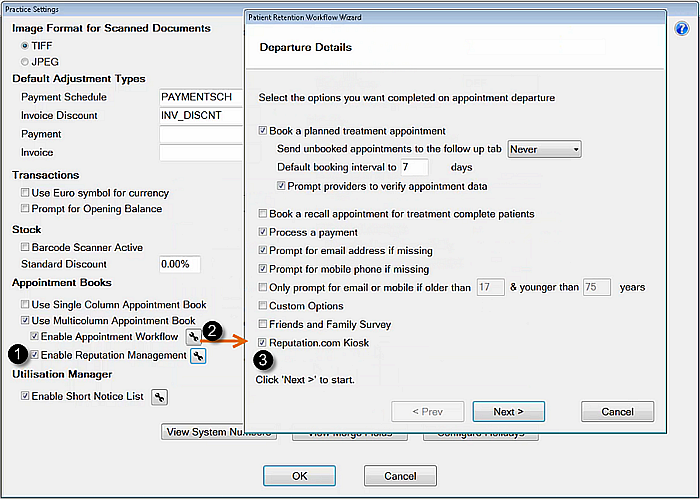Screen dimensions: 700x499
Task: Toggle Reputation.com Kiosk checkbox
Action: tap(263, 343)
